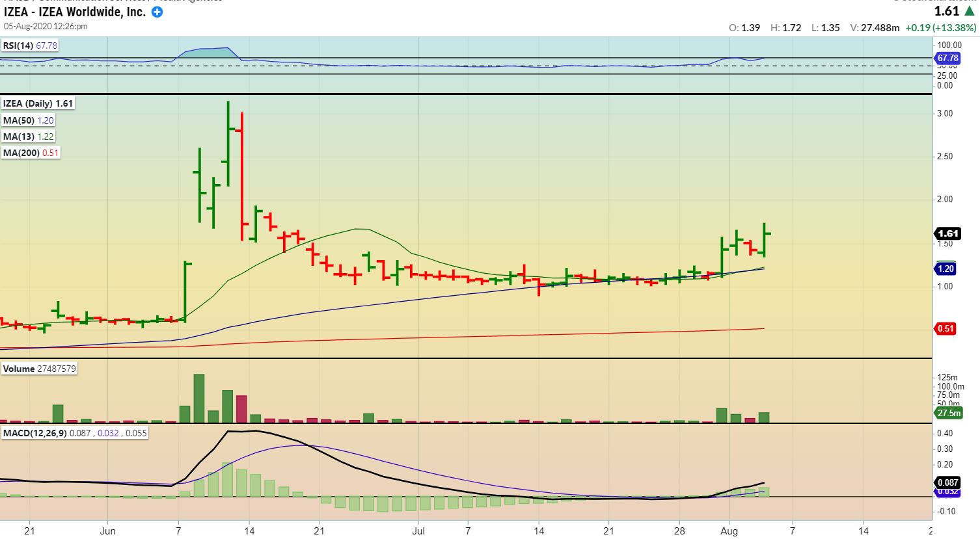The image size is (980, 539).
Task: Open the RSI(14) indicator label
Action: click(x=30, y=46)
